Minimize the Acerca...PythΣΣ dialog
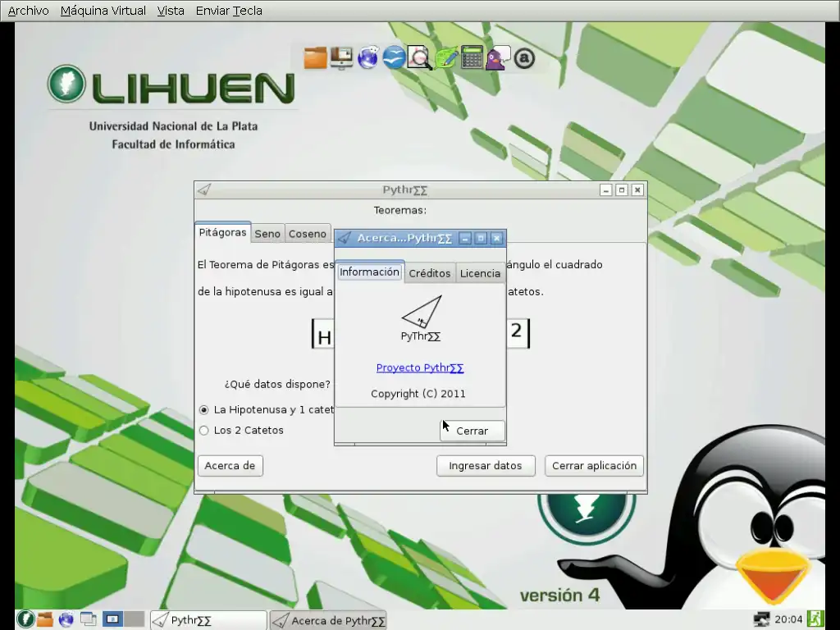 (466, 239)
